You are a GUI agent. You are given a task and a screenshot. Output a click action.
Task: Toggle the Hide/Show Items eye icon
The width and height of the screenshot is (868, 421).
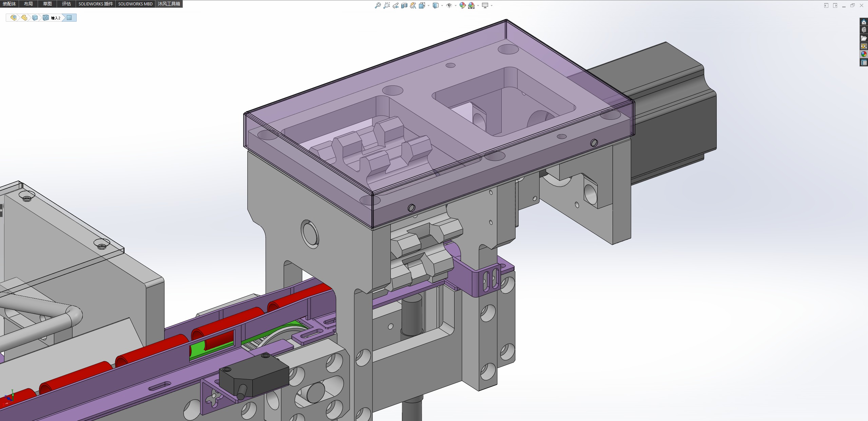(449, 5)
